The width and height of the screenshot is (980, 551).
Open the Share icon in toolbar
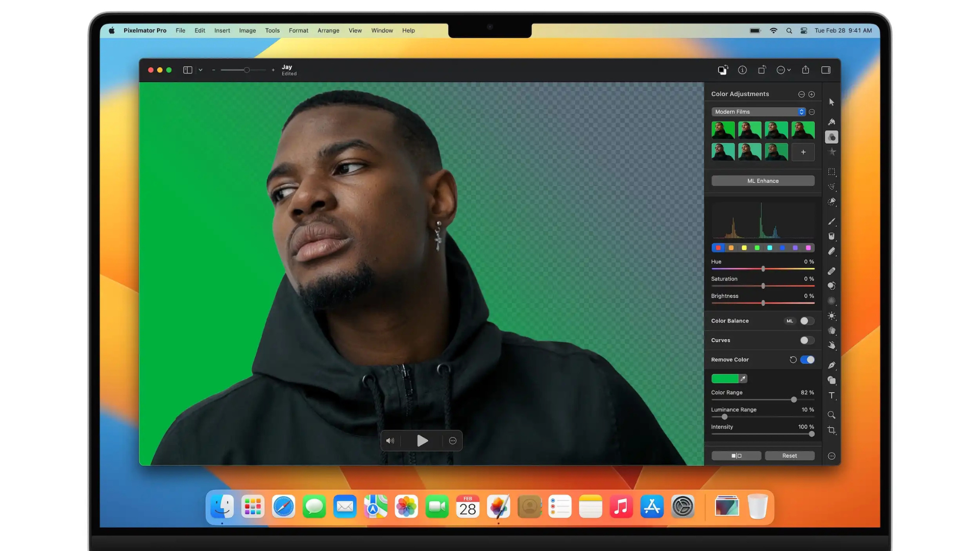(805, 70)
